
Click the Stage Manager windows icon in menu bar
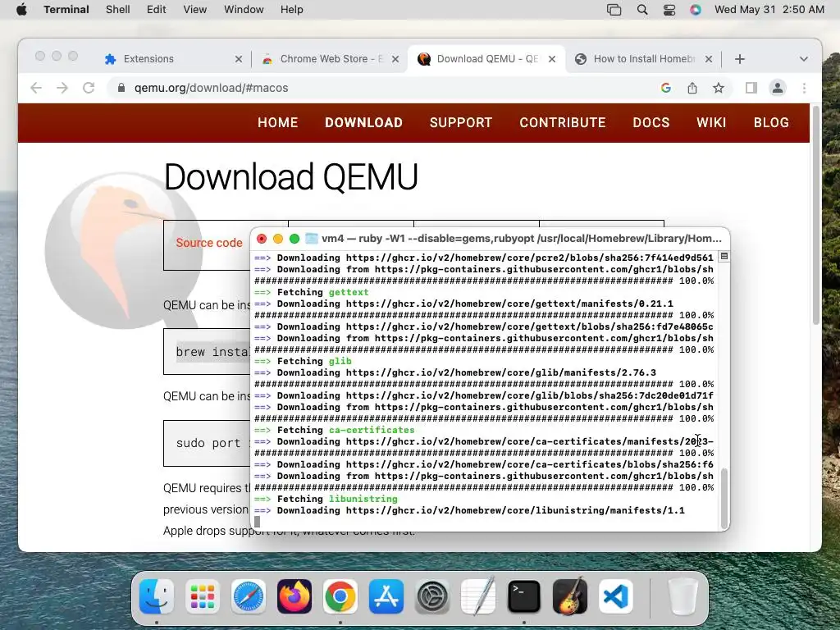pos(614,10)
